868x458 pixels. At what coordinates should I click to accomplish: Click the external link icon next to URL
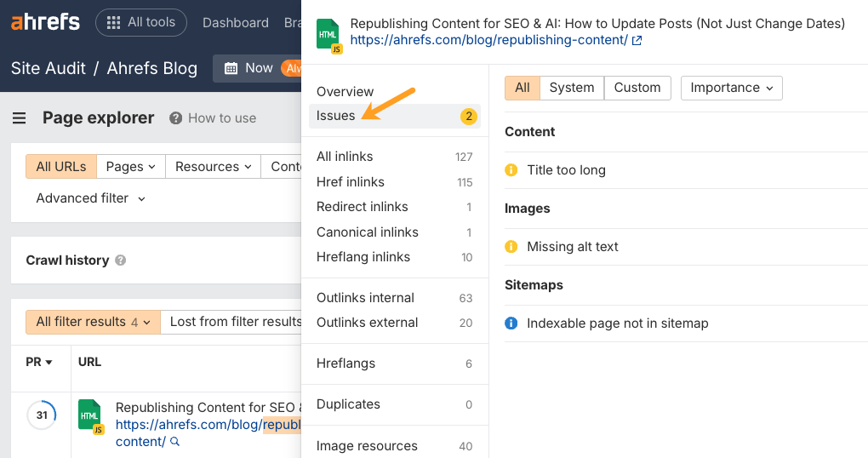[637, 40]
